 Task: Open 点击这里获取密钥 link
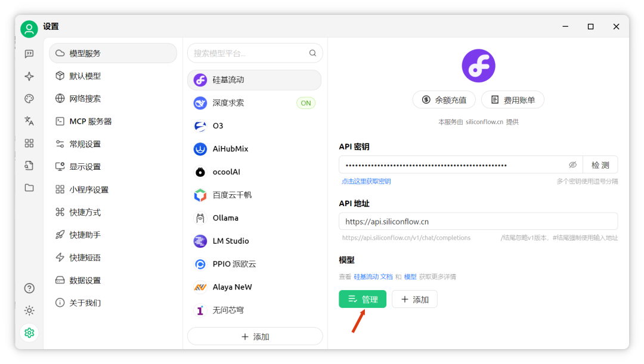pos(366,181)
